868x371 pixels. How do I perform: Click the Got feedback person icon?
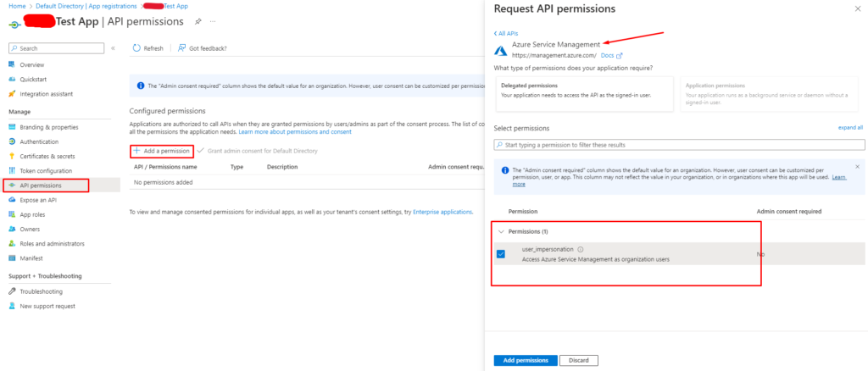pyautogui.click(x=181, y=48)
